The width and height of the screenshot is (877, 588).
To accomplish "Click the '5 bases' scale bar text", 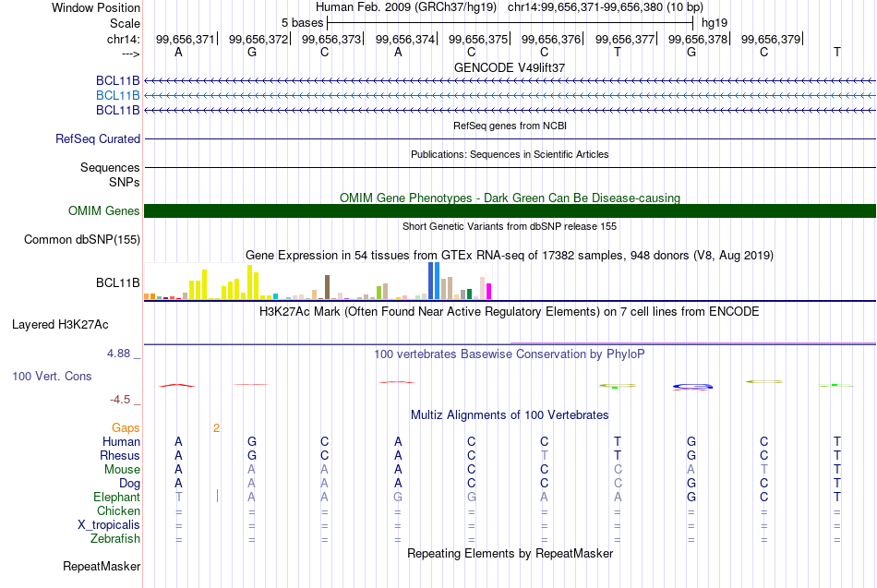I will pyautogui.click(x=302, y=23).
